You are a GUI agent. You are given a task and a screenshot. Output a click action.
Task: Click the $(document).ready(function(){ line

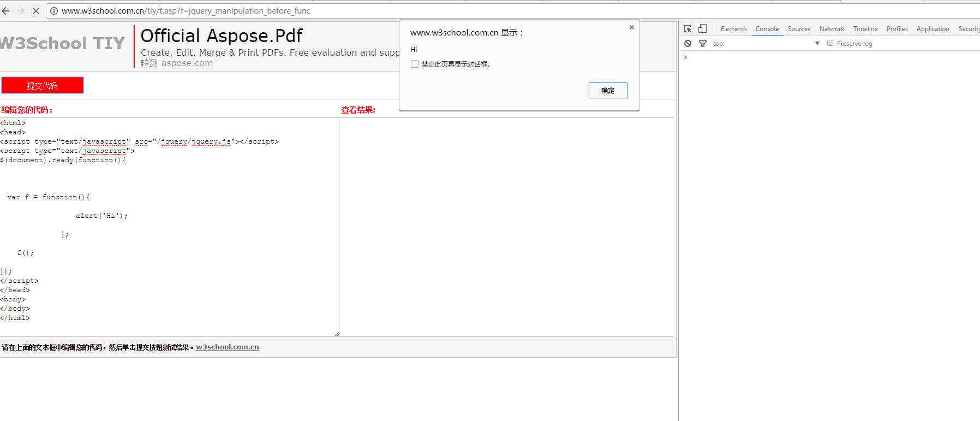pos(63,160)
